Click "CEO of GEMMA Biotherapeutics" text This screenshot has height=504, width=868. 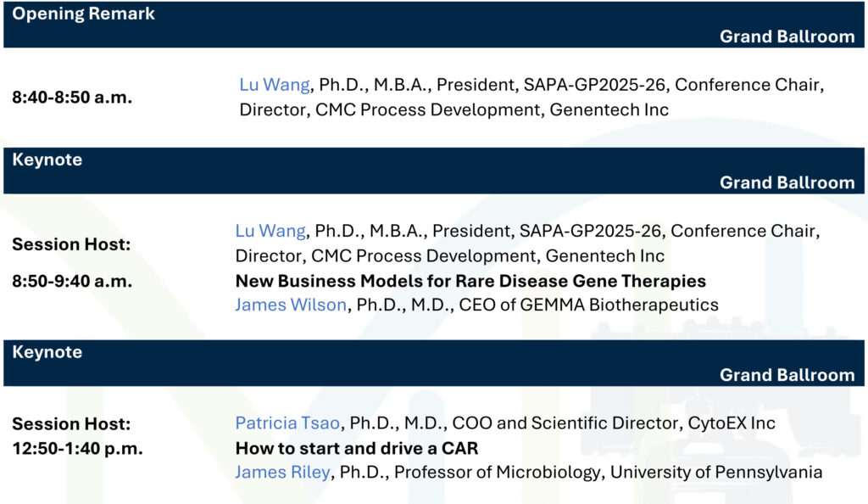click(x=588, y=305)
